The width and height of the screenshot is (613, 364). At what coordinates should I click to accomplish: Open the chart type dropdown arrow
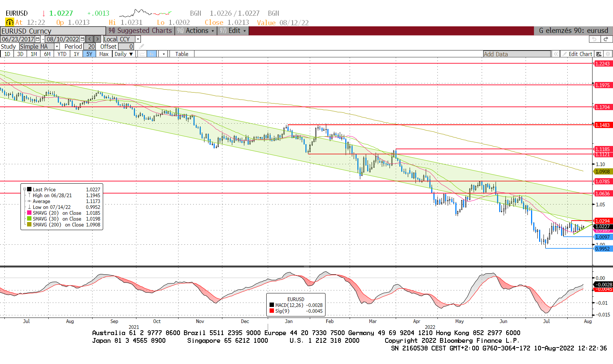[x=163, y=54]
